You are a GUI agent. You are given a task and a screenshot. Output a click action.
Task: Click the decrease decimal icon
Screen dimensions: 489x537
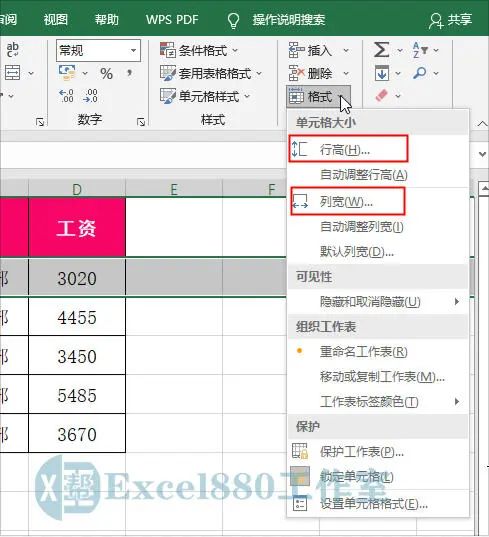click(x=90, y=96)
